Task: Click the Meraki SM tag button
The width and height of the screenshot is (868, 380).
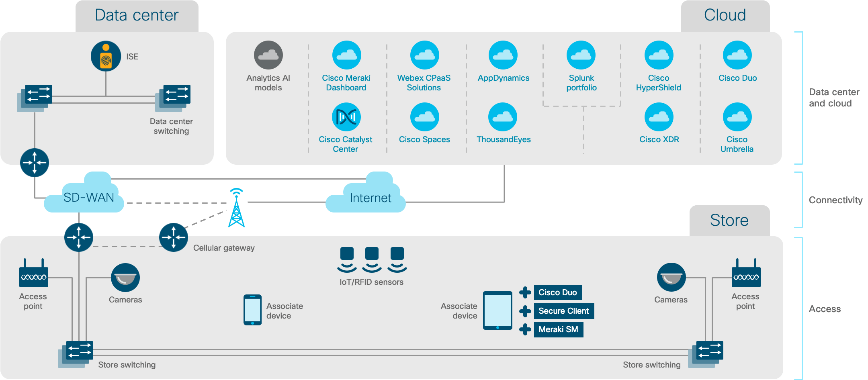Action: tap(559, 329)
